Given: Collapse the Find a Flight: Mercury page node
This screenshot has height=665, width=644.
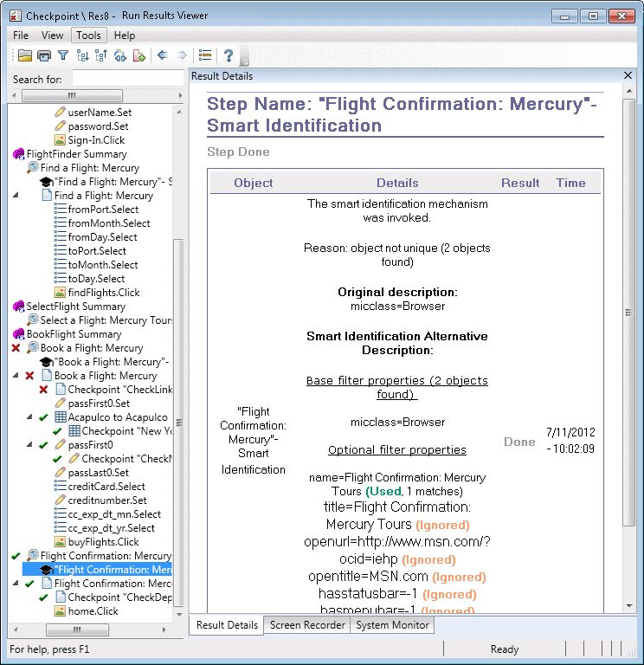Looking at the screenshot, I should (16, 196).
